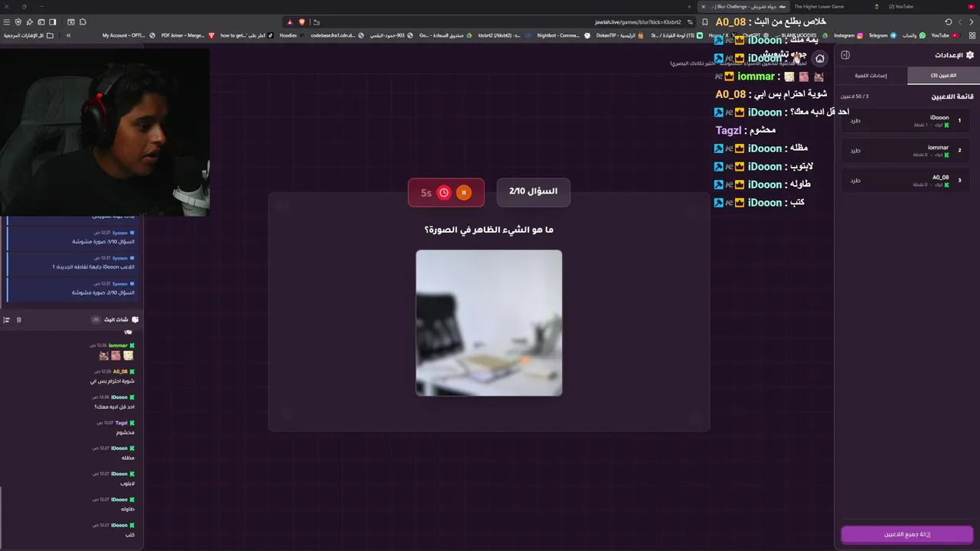This screenshot has width=980, height=551.
Task: Kick player iommar with طرد
Action: click(855, 151)
